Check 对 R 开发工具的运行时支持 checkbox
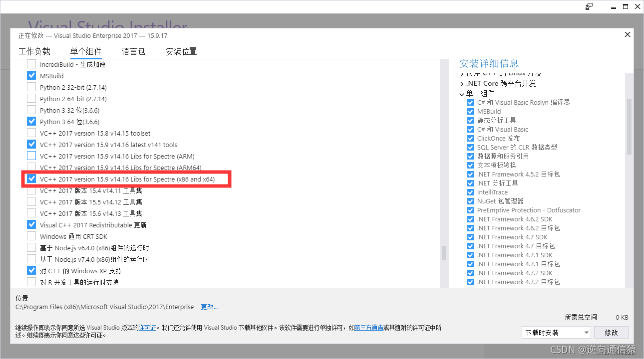644x359 pixels. 31,282
